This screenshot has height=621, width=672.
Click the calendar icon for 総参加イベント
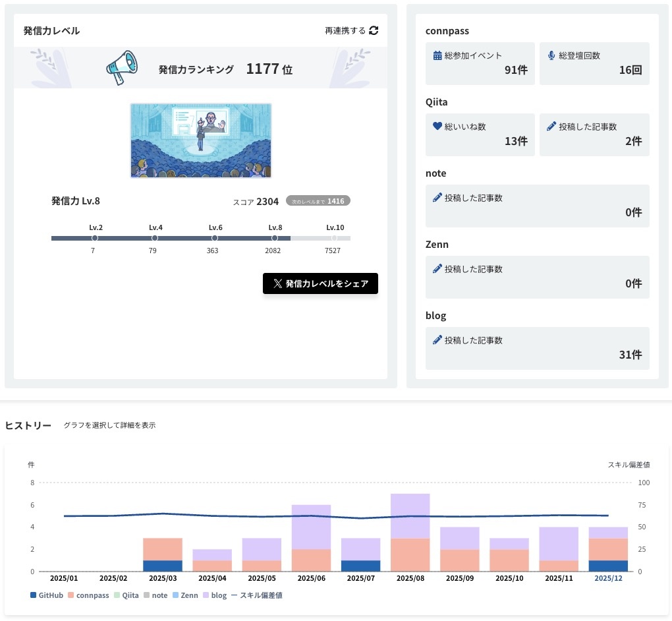pos(437,55)
